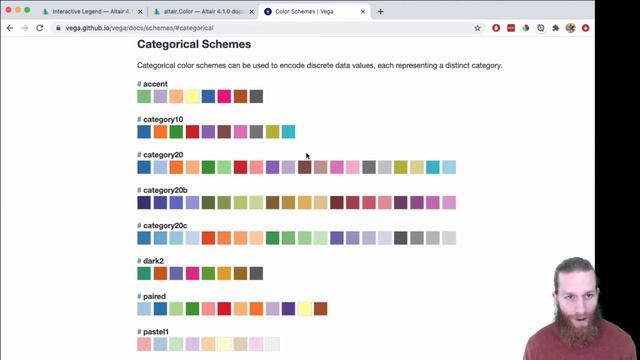Select the Color Schemes | Vega tab
The height and width of the screenshot is (360, 640).
pyautogui.click(x=314, y=12)
